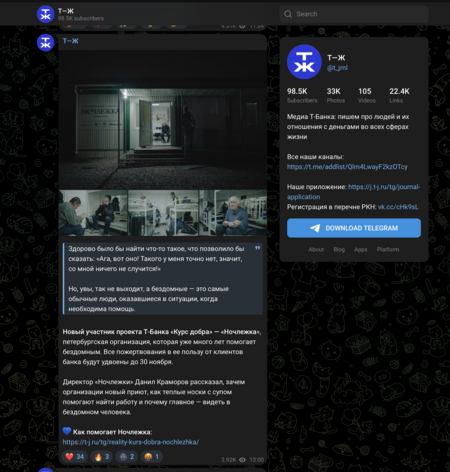Screen dimensions: 450x472
Task: Click the Т—Ж channel avatar in top header
Action: [x=45, y=14]
